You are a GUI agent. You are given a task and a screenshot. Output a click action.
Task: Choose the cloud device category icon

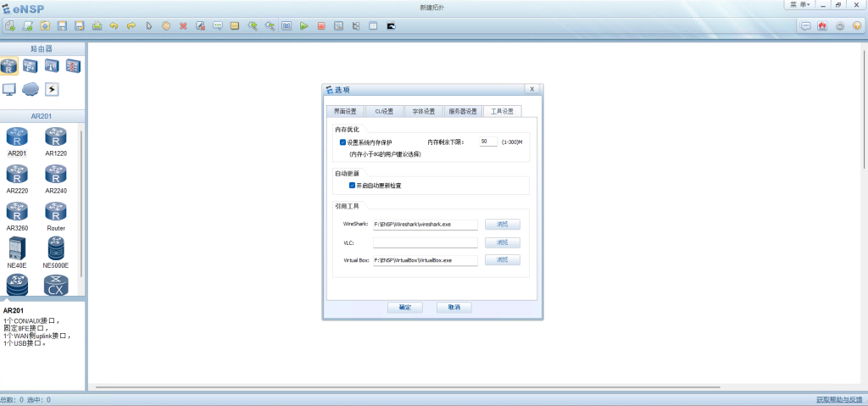(x=31, y=89)
